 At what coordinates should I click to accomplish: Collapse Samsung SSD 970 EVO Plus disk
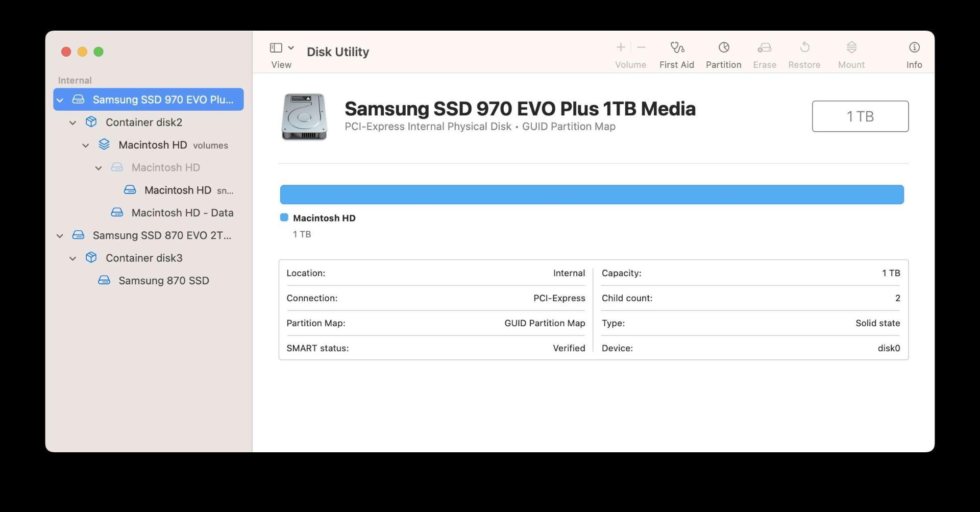pos(60,100)
